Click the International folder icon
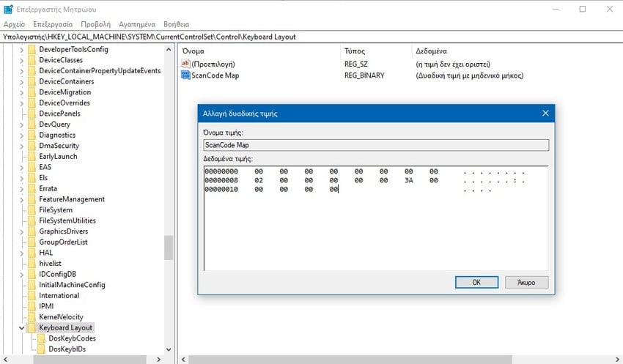The width and height of the screenshot is (623, 364). click(x=32, y=295)
